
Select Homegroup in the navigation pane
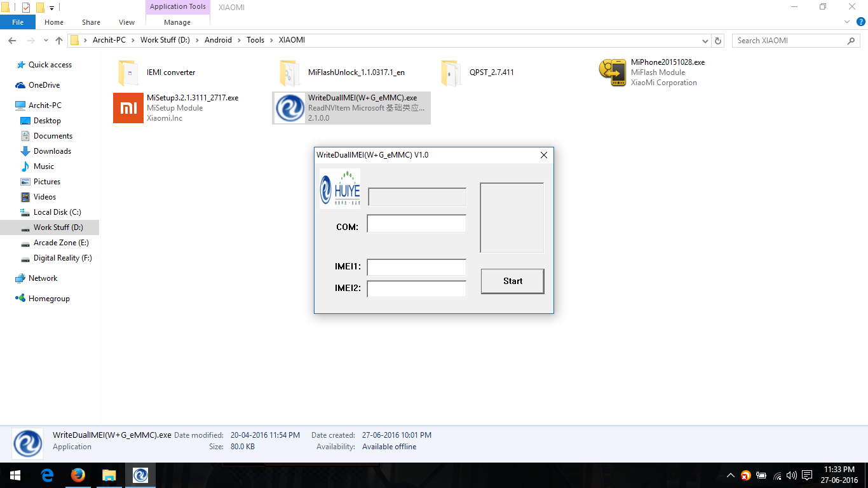coord(49,299)
